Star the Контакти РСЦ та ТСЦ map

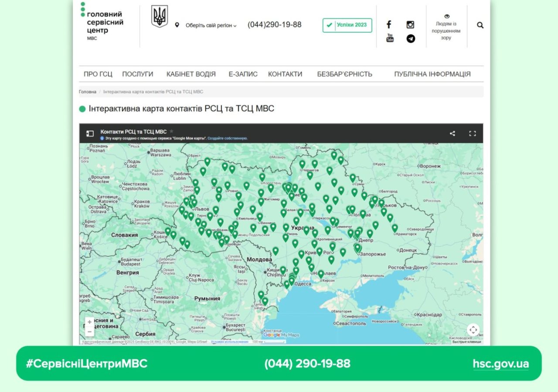coord(171,131)
